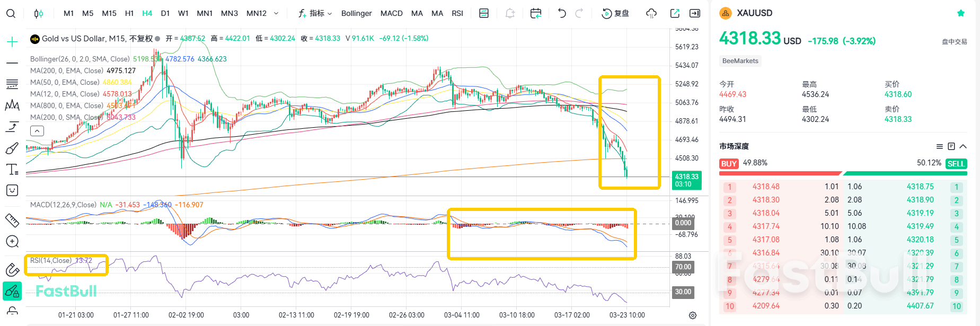The image size is (980, 326).
Task: Collapse the market depth section chevron
Action: (x=963, y=146)
